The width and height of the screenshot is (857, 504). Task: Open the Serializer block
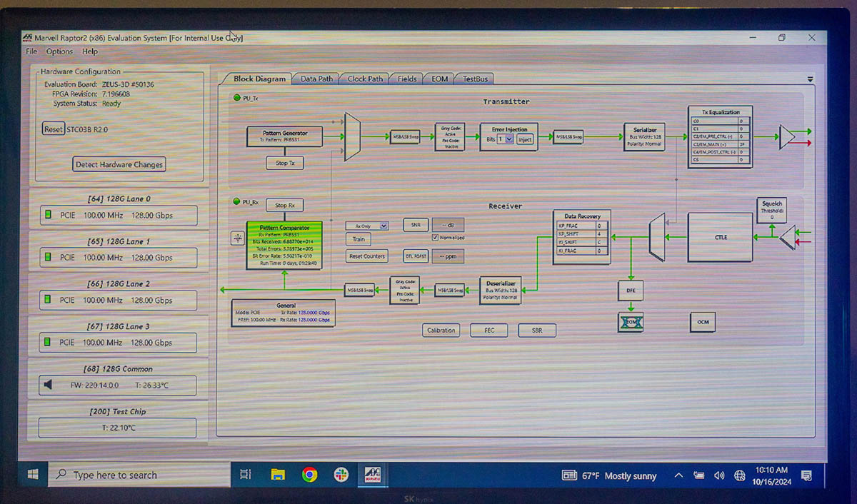pos(644,136)
